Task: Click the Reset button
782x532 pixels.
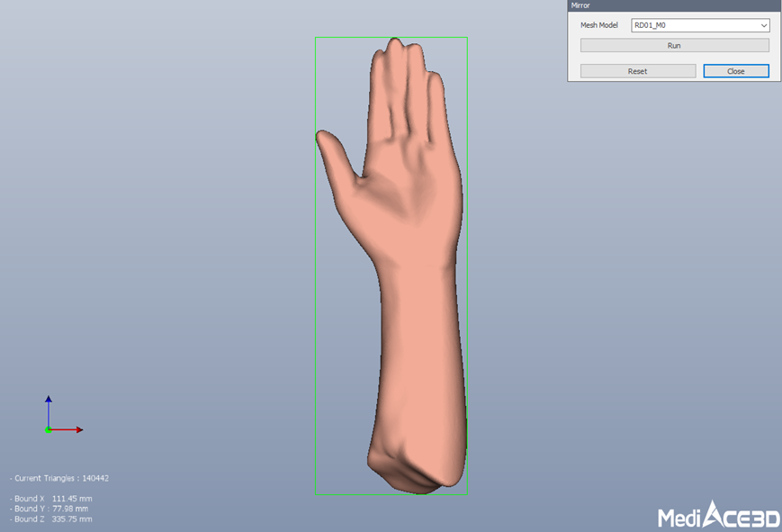Action: [x=638, y=71]
